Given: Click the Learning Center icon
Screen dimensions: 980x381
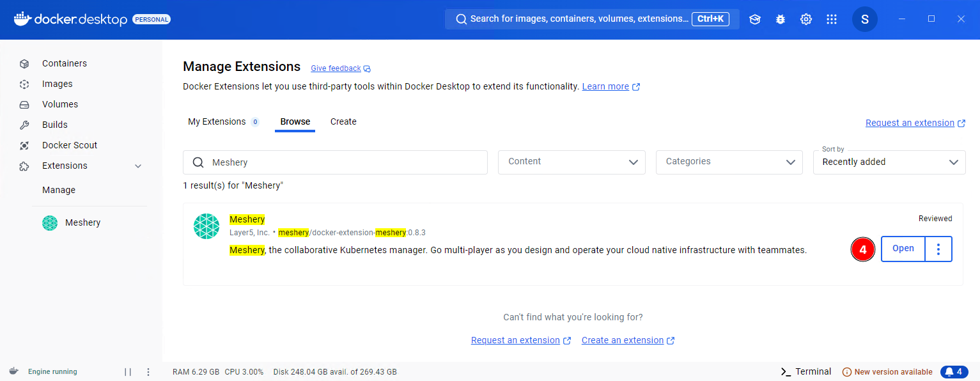Looking at the screenshot, I should pos(754,19).
